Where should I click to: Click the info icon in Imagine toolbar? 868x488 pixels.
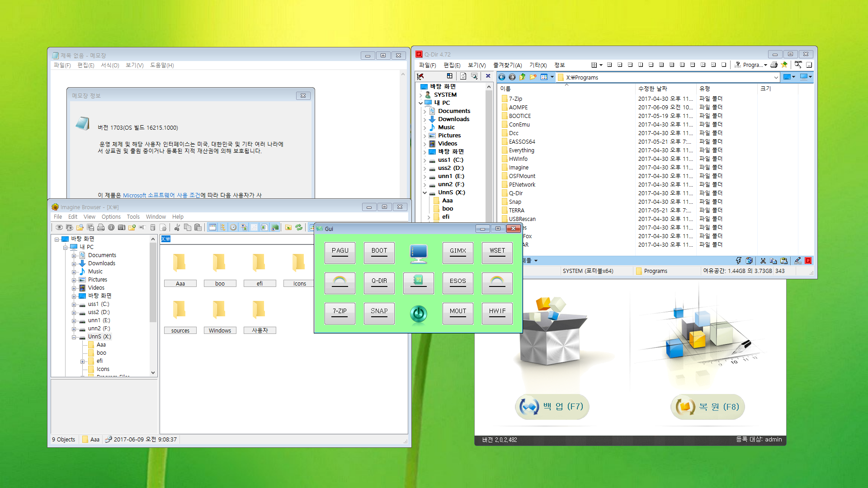point(111,227)
